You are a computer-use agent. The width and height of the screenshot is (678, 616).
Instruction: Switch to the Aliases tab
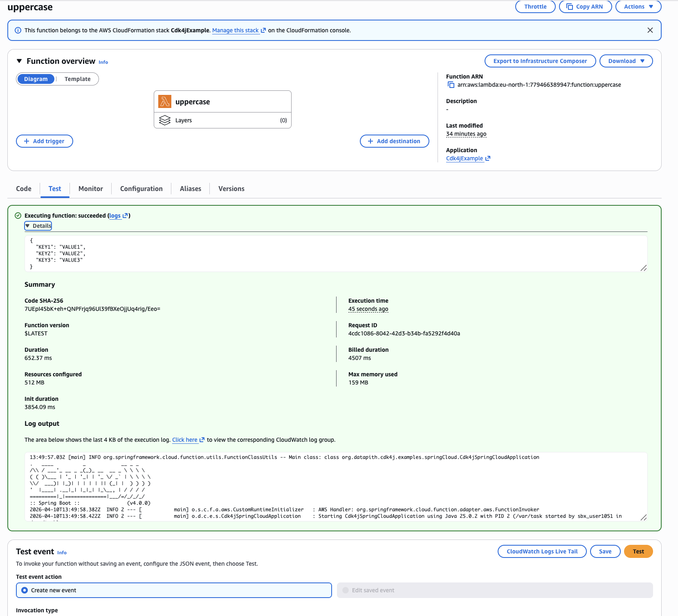pos(191,189)
